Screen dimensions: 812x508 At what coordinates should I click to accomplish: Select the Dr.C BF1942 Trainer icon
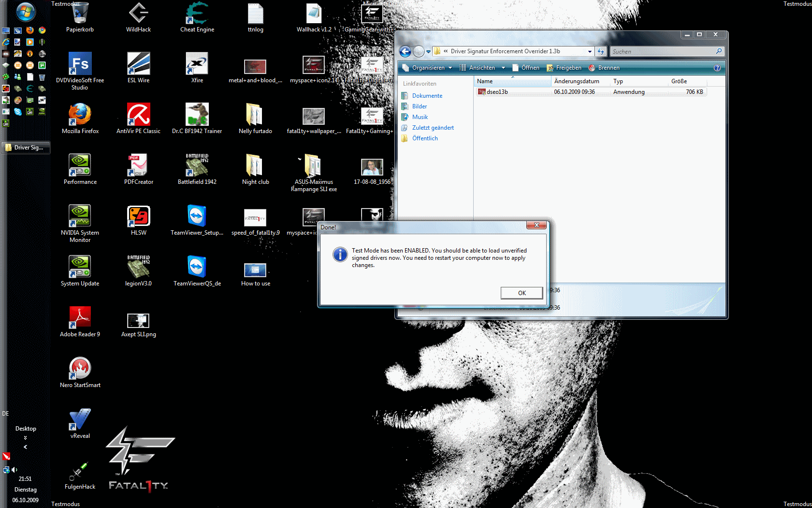(x=197, y=119)
